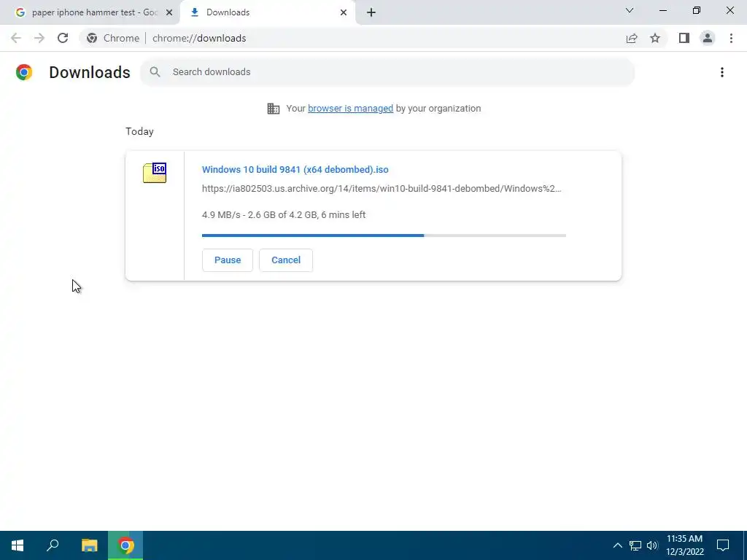The height and width of the screenshot is (560, 747).
Task: Minimize the Chrome window
Action: pos(663,10)
